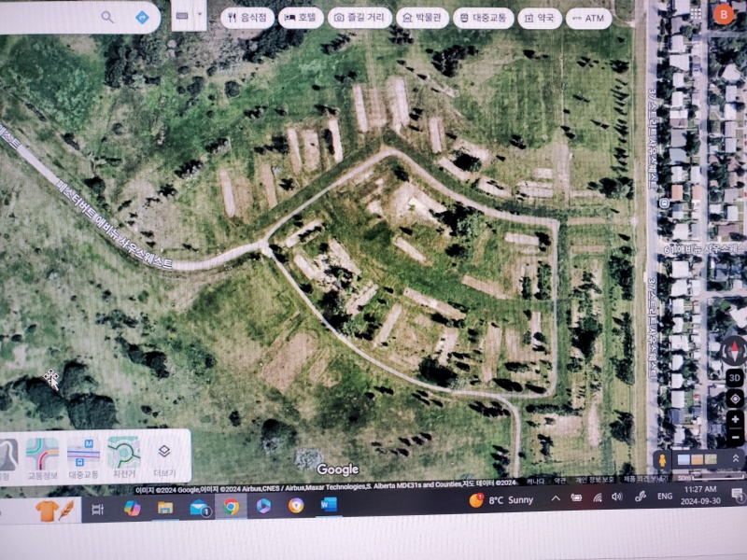Screen dimensions: 747x560
Task: Open the keyboard input tool dropdown arrow
Action: pyautogui.click(x=200, y=16)
